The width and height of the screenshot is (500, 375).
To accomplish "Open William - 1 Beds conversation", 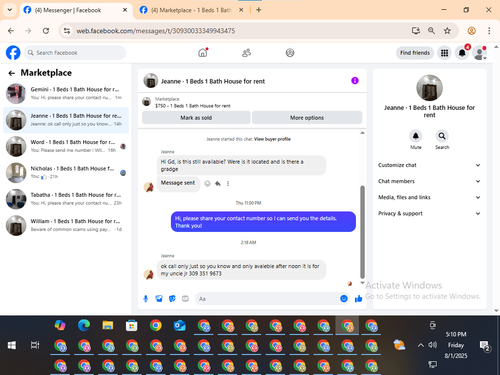I will [66, 225].
